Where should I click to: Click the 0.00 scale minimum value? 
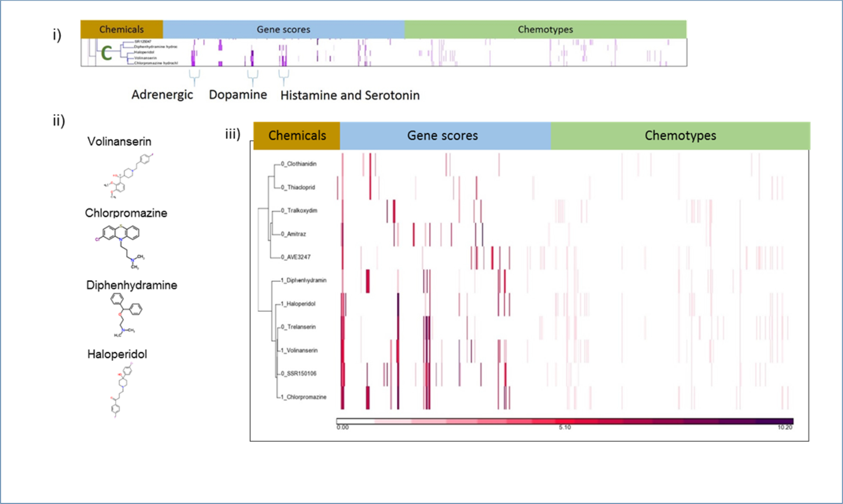342,428
